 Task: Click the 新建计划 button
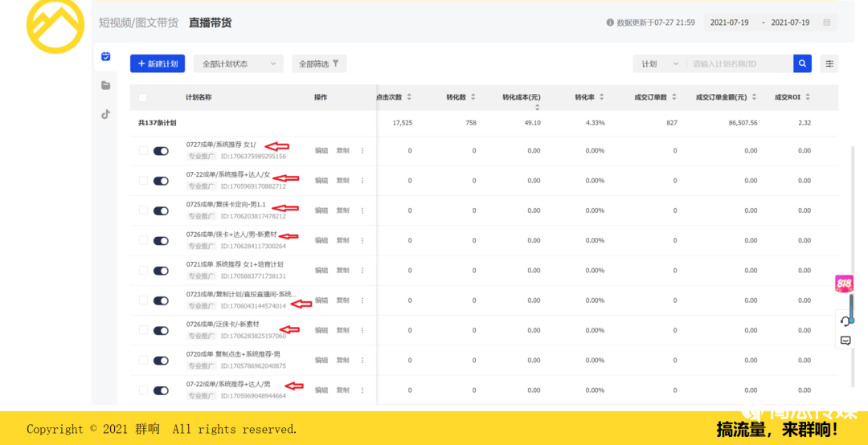click(158, 63)
